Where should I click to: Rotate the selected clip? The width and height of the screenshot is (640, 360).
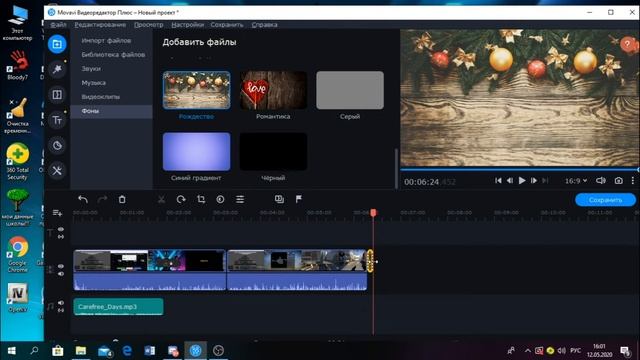click(x=181, y=199)
